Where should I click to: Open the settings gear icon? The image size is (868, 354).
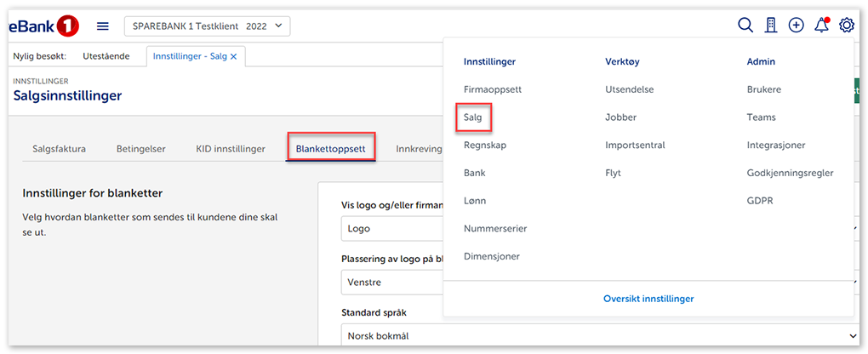[847, 26]
